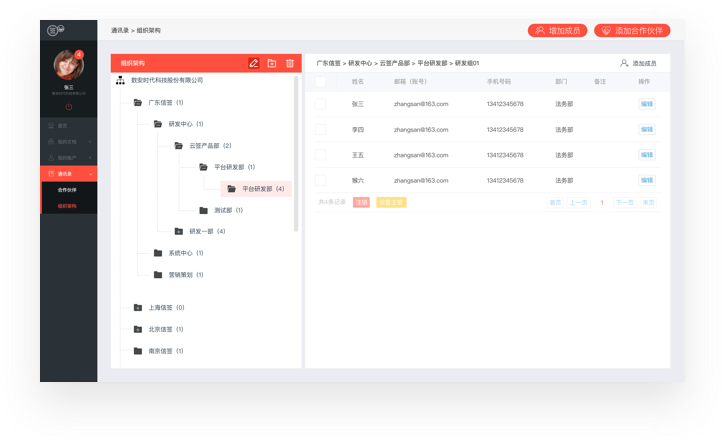Image resolution: width=724 pixels, height=442 pixels.
Task: Check the checkbox for the 王五 row
Action: [x=320, y=155]
